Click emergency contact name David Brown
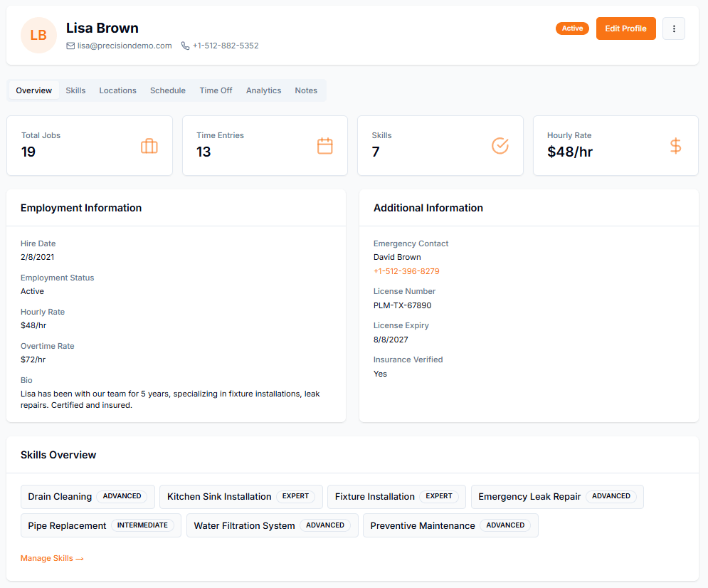This screenshot has width=708, height=588. pos(397,257)
